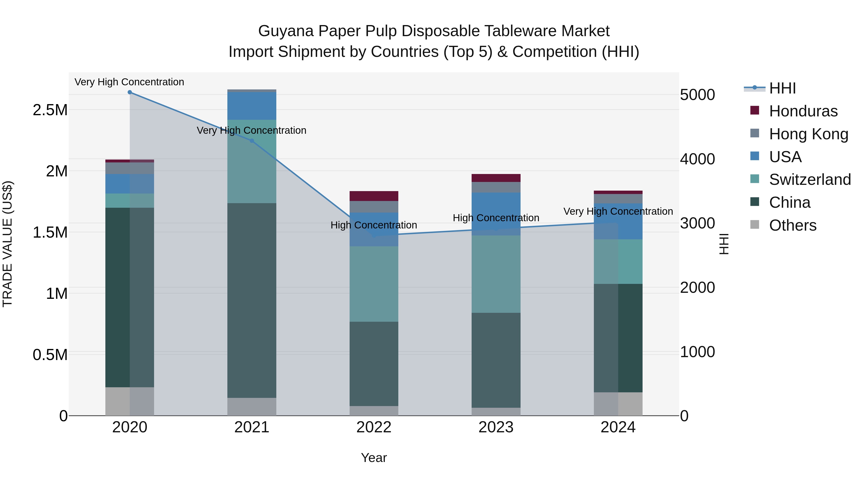Click the 0.5M trade value axis tick
Image resolution: width=868 pixels, height=488 pixels.
(x=50, y=355)
